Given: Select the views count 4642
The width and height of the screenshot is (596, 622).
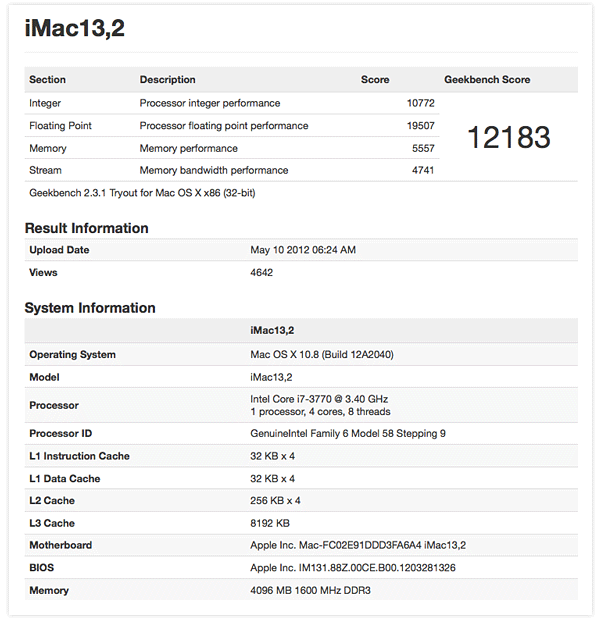Looking at the screenshot, I should [x=261, y=273].
